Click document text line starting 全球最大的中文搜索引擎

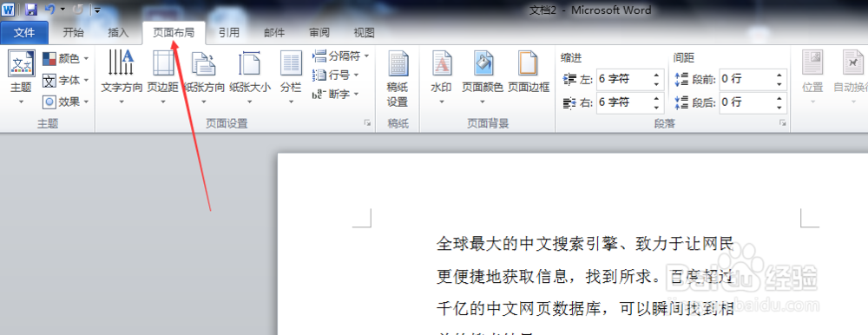[585, 244]
